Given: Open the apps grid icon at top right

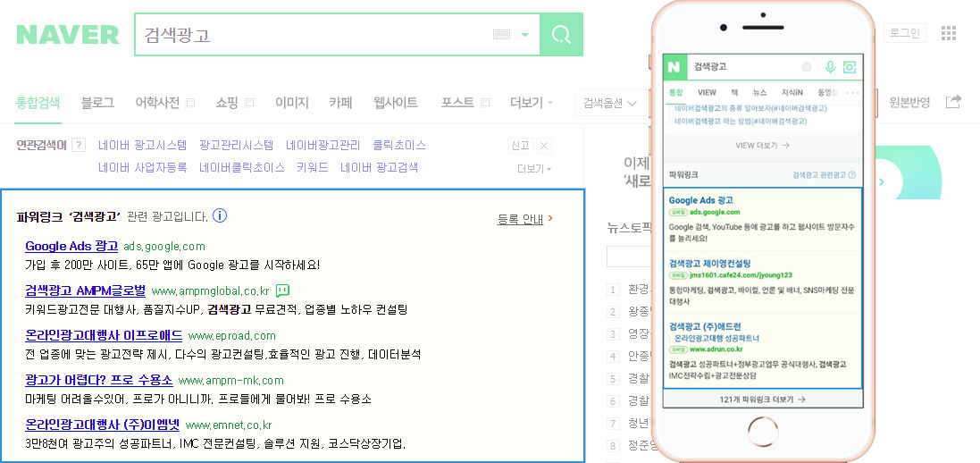Looking at the screenshot, I should (949, 33).
